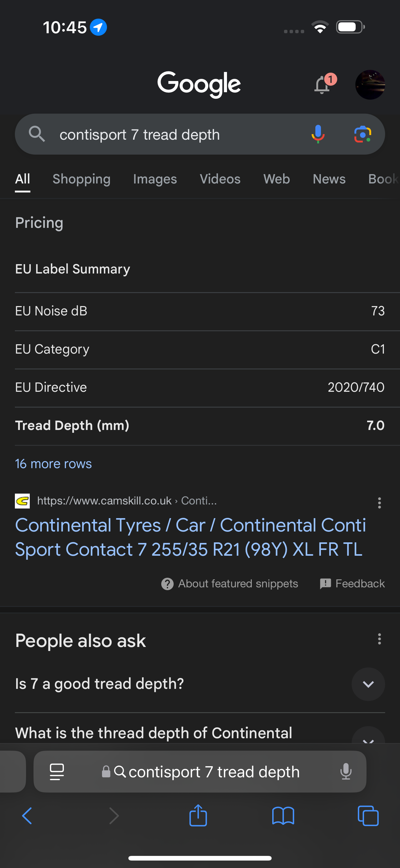The height and width of the screenshot is (868, 400).
Task: Show 16 more rows
Action: pos(54,464)
